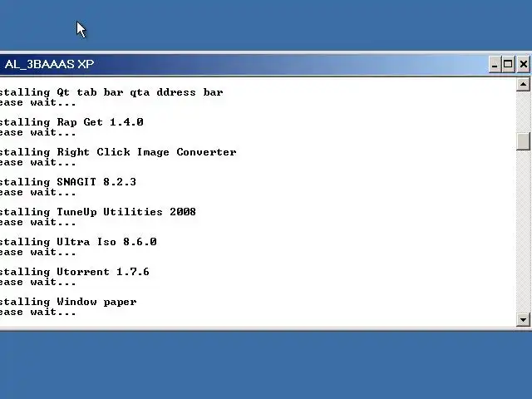Click the TuneUp Utilities 2008 line
This screenshot has width=532, height=399.
(98, 212)
